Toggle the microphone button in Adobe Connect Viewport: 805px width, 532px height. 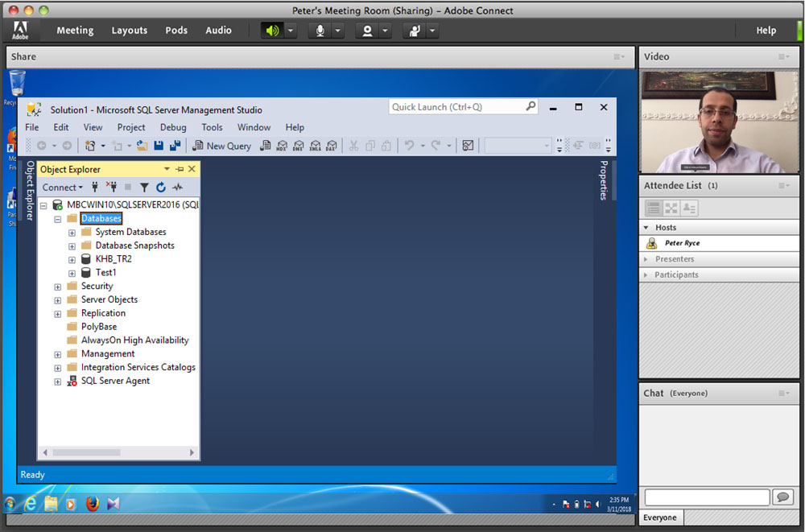pyautogui.click(x=320, y=31)
